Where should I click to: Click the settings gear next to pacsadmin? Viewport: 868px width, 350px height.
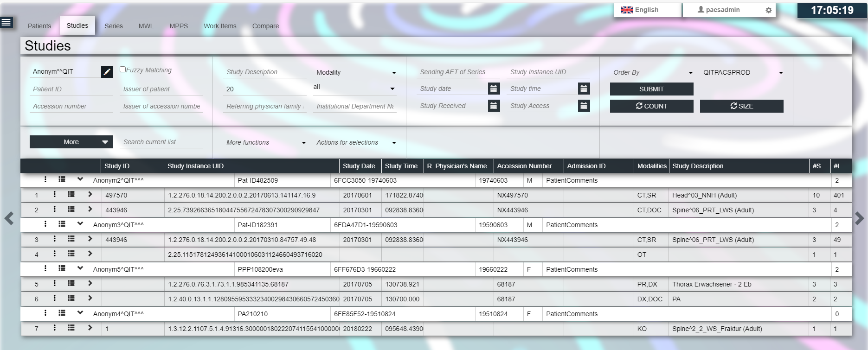[768, 10]
